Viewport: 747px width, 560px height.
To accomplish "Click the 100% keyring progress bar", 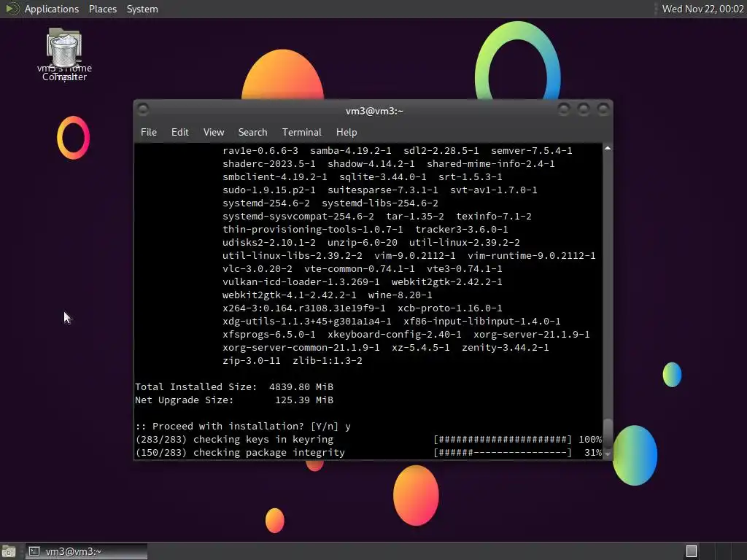I will pos(502,439).
